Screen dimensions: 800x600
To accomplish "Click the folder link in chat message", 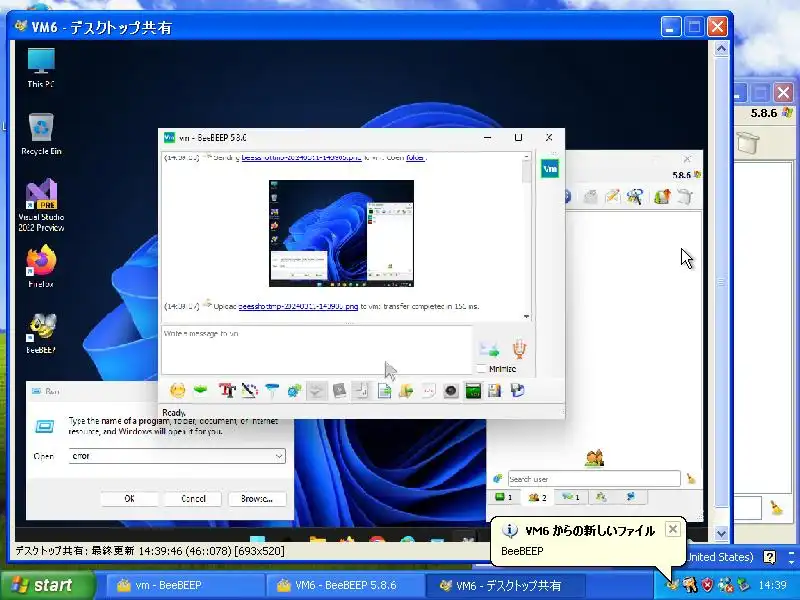I will click(x=415, y=158).
